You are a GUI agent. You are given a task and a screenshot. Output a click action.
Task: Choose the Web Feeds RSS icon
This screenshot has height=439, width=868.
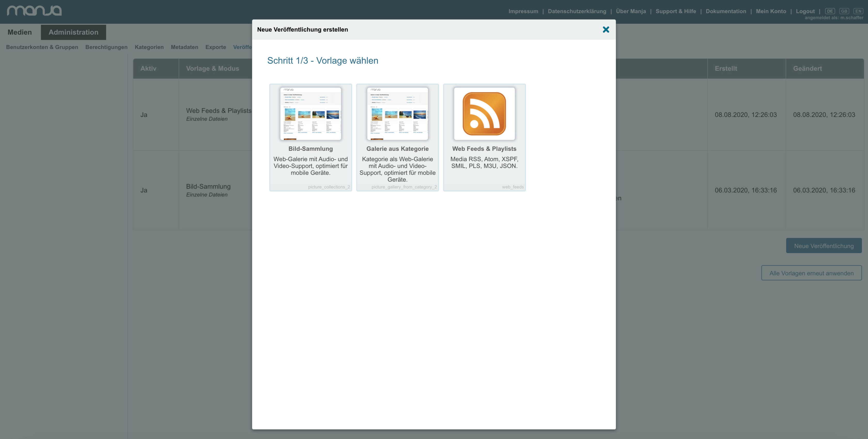point(484,114)
